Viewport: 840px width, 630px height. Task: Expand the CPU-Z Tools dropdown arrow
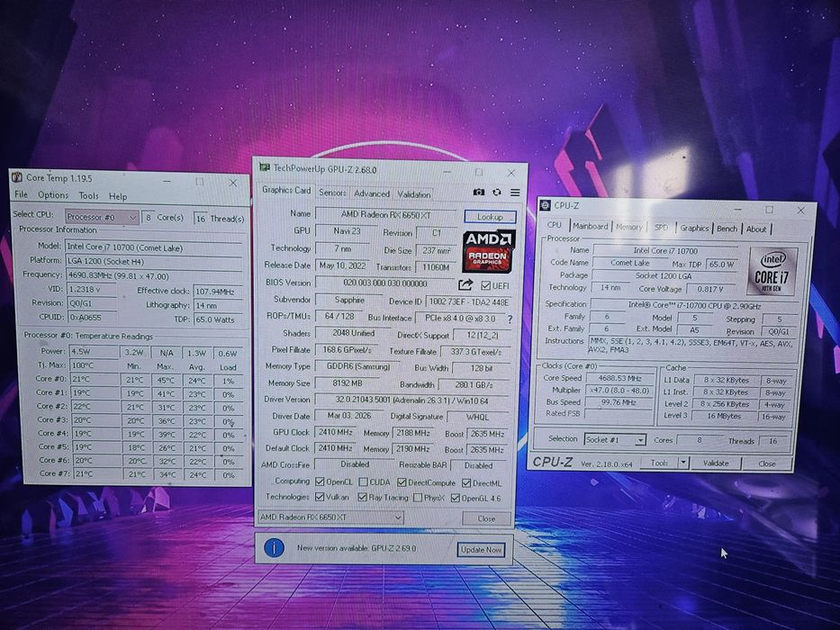click(x=683, y=463)
